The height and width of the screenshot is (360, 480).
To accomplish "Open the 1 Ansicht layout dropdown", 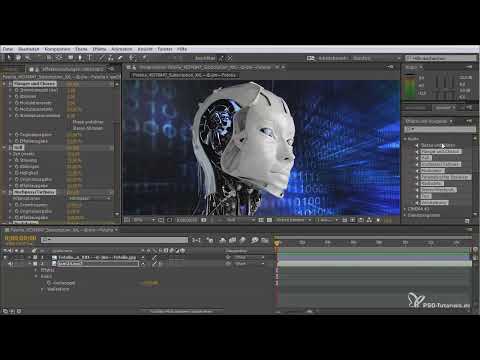I will [x=327, y=220].
